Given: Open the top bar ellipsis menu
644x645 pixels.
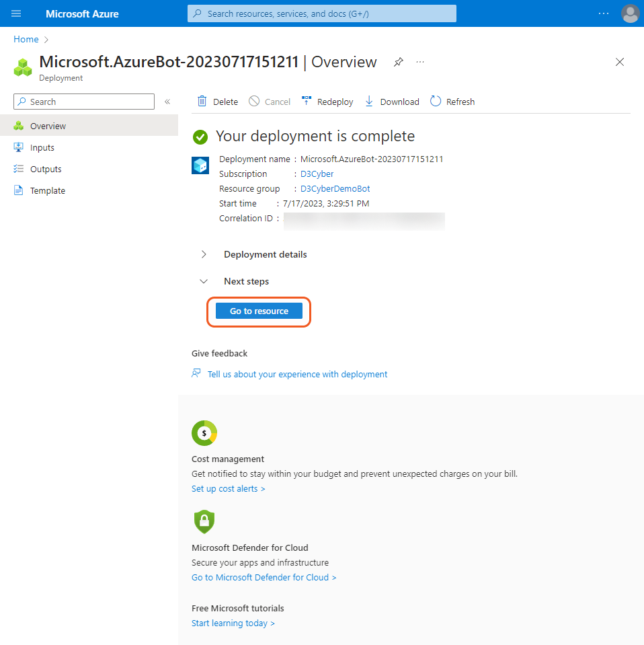Looking at the screenshot, I should pos(603,13).
